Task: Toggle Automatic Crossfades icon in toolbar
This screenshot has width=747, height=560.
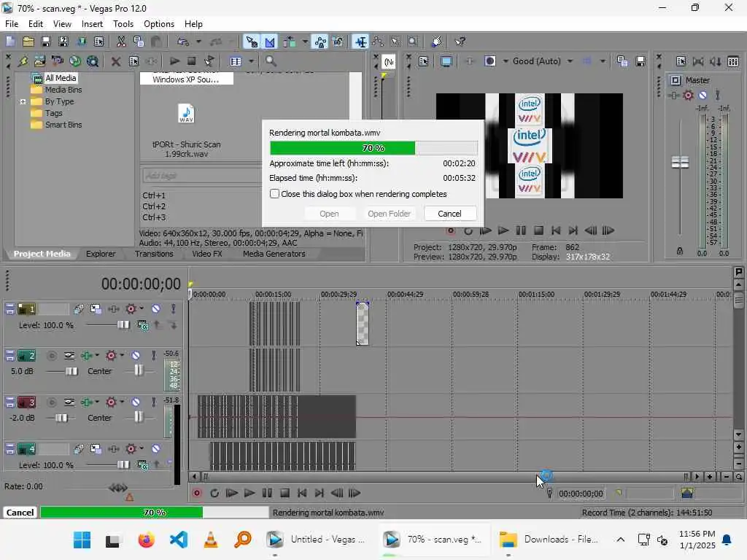Action: [270, 42]
